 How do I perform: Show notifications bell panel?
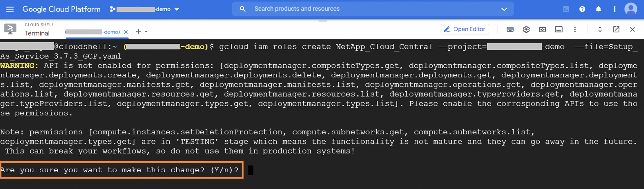tap(598, 9)
